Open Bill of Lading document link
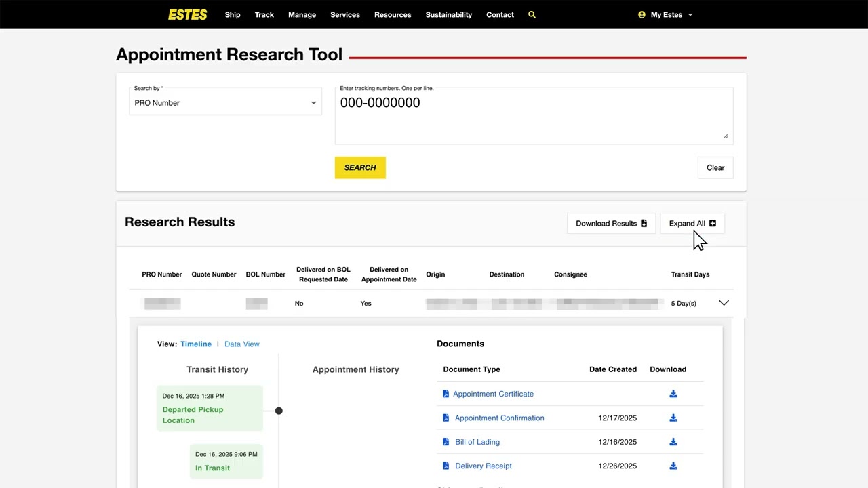Viewport: 868px width, 488px height. coord(477,442)
